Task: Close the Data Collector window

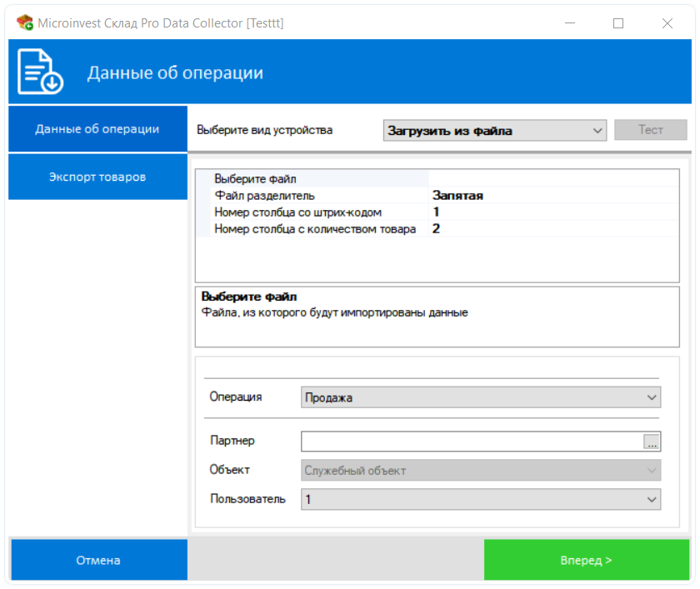Action: [x=667, y=23]
